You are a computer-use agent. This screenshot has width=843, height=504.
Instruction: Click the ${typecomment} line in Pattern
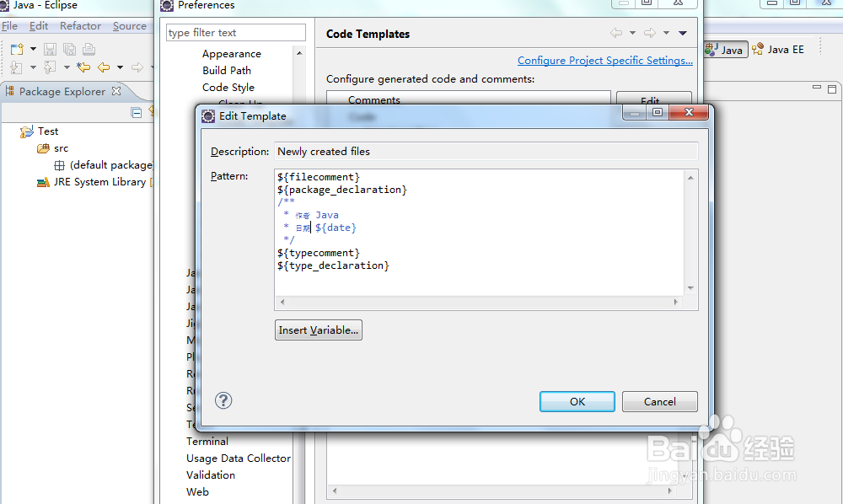319,253
